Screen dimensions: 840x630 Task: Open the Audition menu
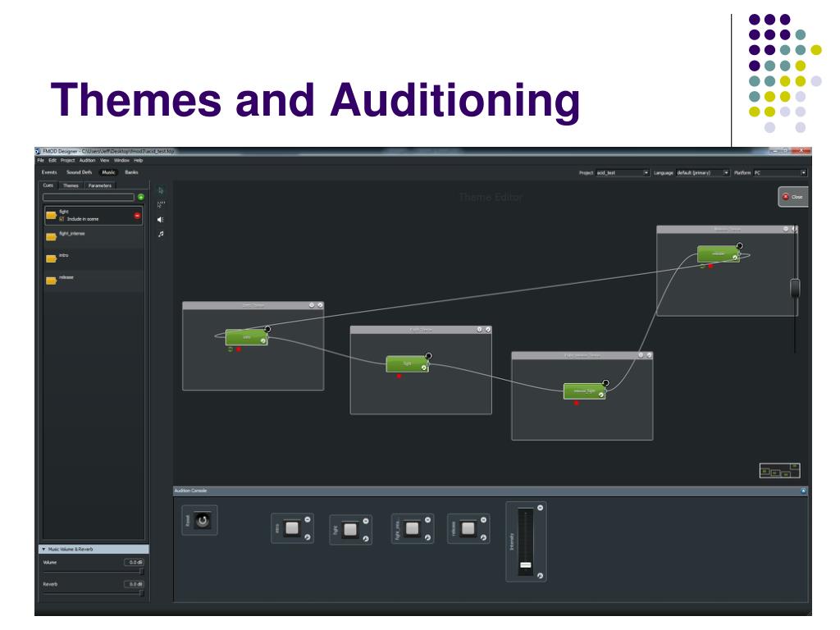[87, 160]
